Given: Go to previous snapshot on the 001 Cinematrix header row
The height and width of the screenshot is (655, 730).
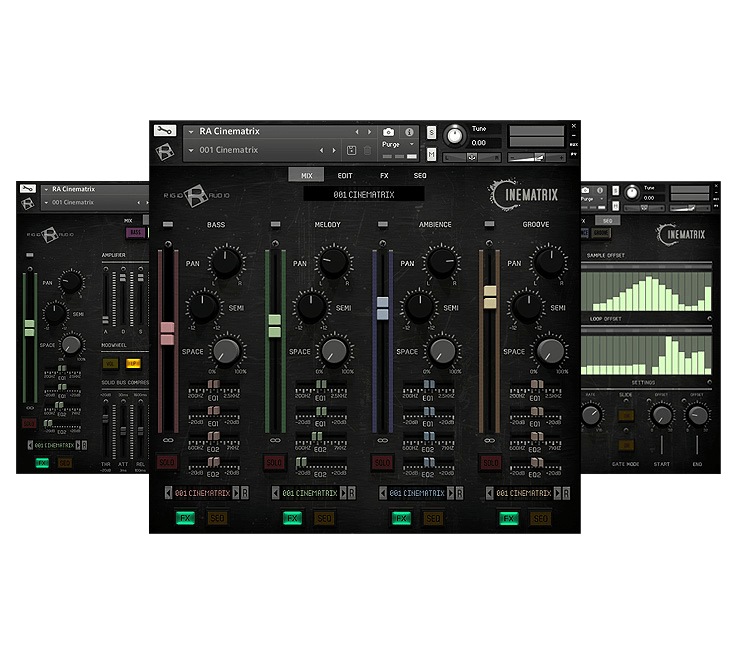Looking at the screenshot, I should (x=321, y=150).
